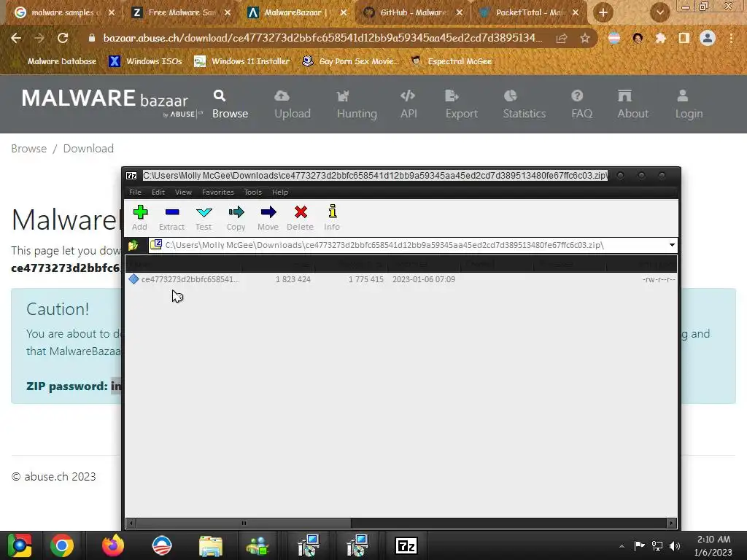Open the Windows 11 Installer bookmark
Screen dimensions: 747x560
click(x=242, y=61)
